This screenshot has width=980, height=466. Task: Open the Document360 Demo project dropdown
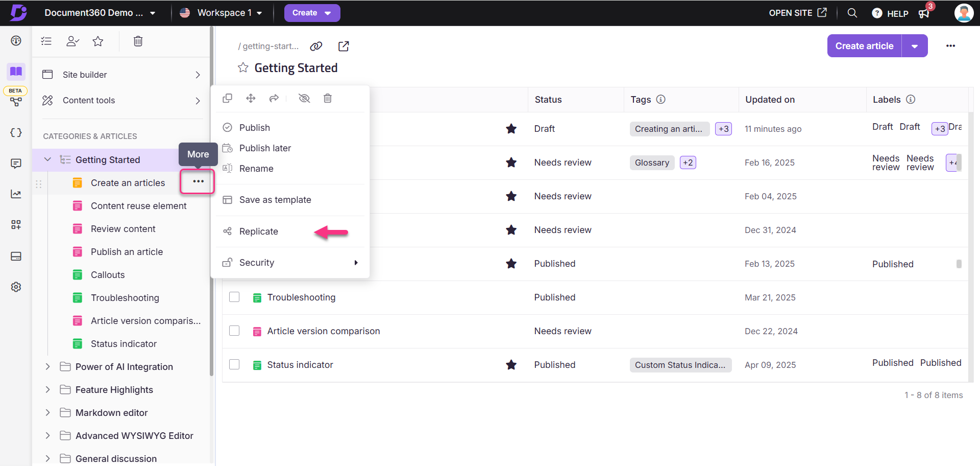(x=100, y=13)
